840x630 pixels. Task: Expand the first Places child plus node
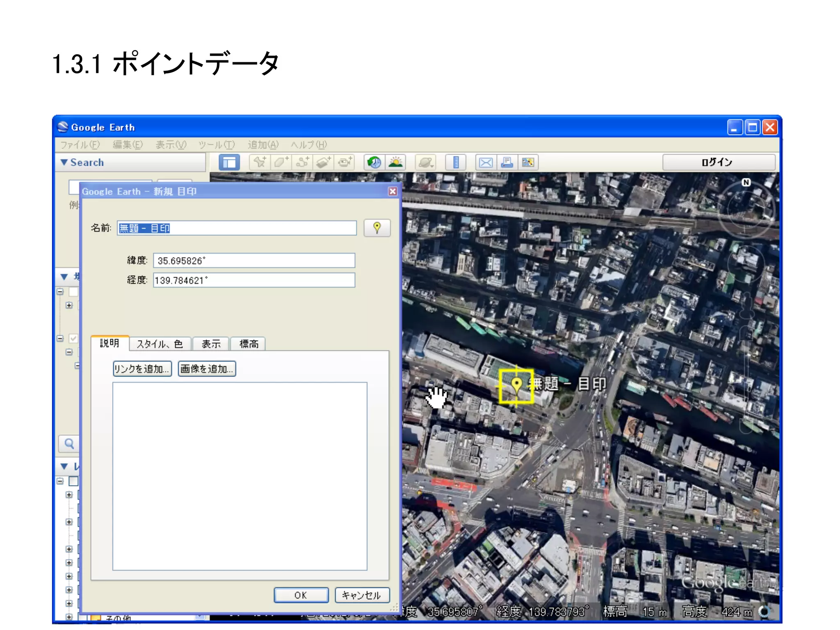pos(69,305)
